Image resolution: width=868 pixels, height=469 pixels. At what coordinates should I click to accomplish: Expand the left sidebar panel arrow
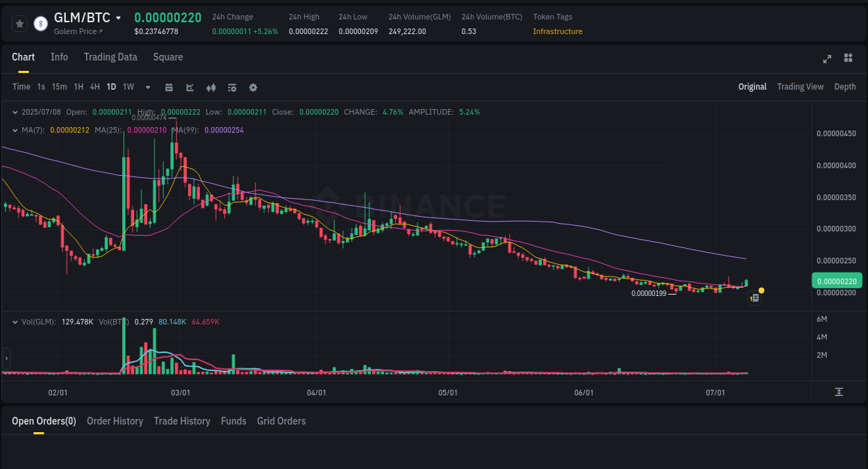click(6, 358)
